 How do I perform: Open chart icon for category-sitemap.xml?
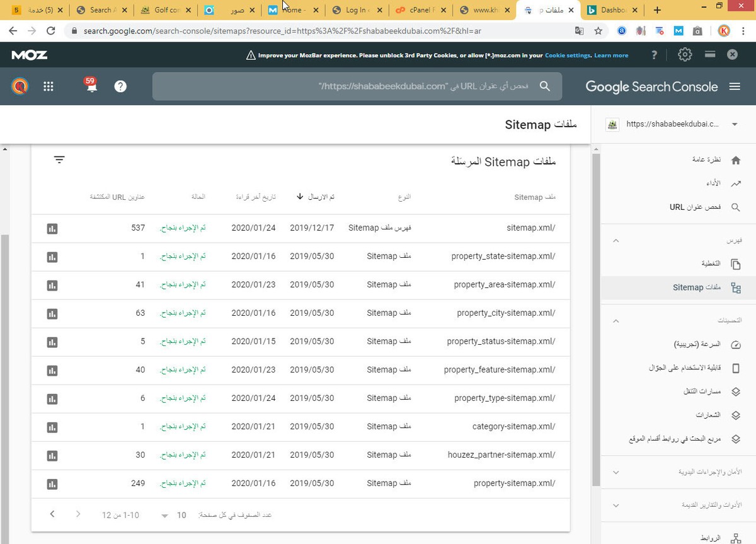52,427
